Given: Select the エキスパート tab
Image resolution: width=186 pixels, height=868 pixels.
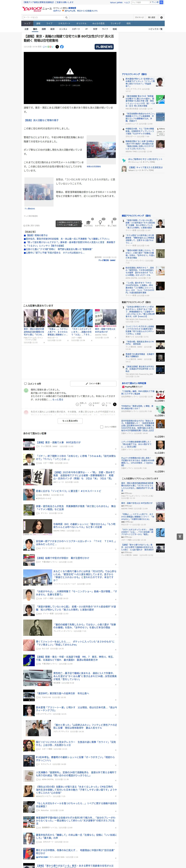Looking at the screenshot, I should (64, 24).
